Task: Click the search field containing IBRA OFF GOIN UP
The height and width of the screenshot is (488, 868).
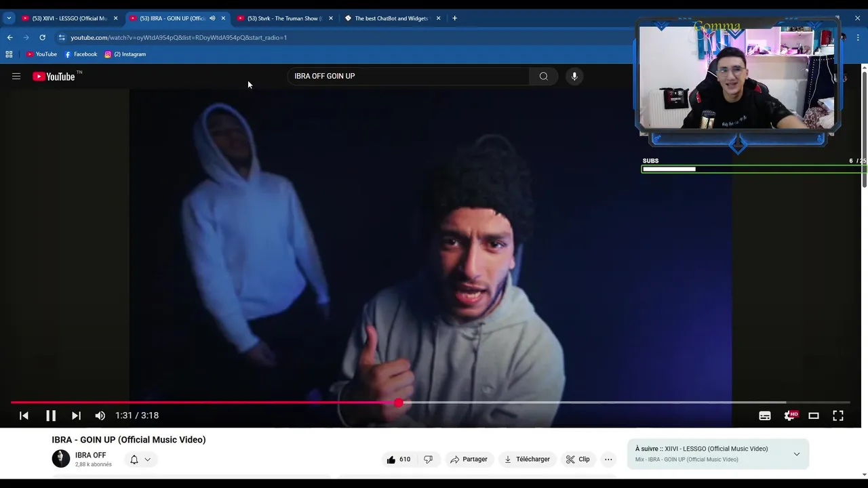Action: 408,77
